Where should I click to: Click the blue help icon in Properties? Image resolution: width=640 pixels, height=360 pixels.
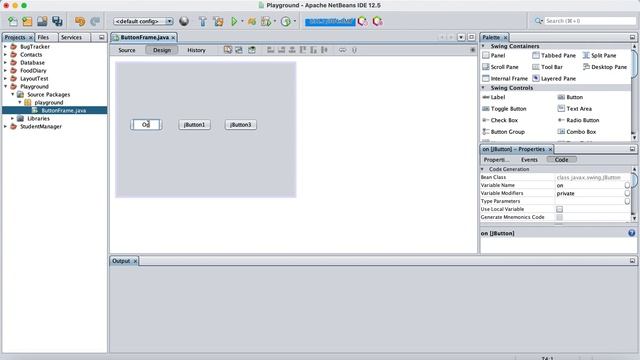click(x=631, y=233)
